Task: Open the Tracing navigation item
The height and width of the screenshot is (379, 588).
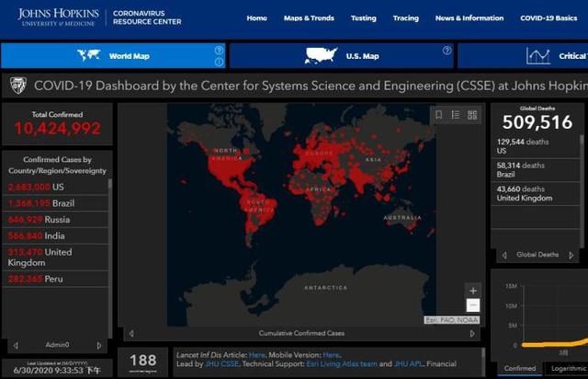Action: (x=405, y=18)
